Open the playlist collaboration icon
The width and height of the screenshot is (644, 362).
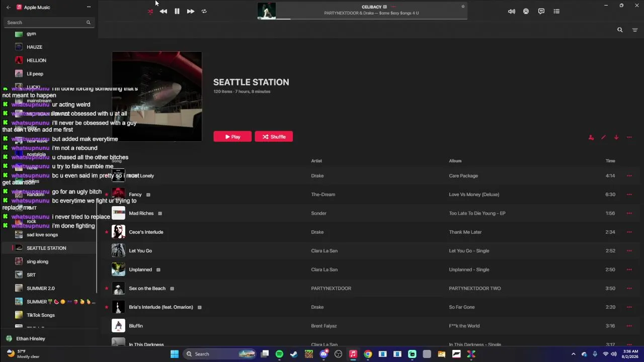pyautogui.click(x=591, y=137)
